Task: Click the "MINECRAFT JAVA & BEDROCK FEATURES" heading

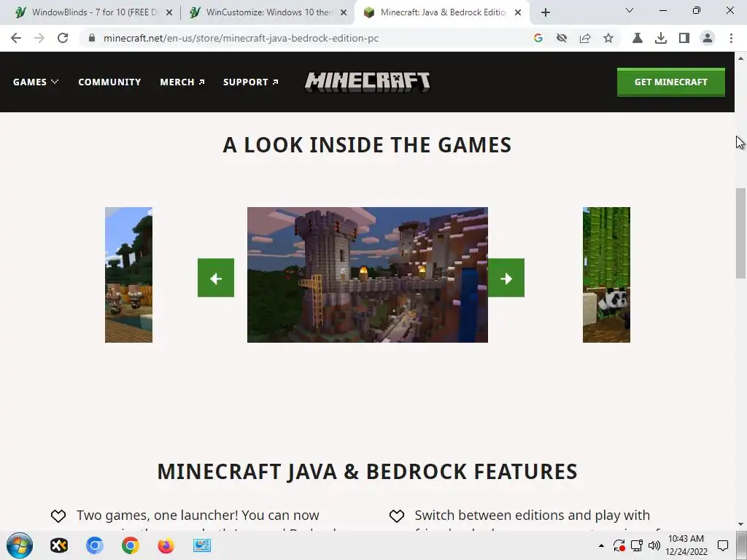Action: (x=367, y=472)
